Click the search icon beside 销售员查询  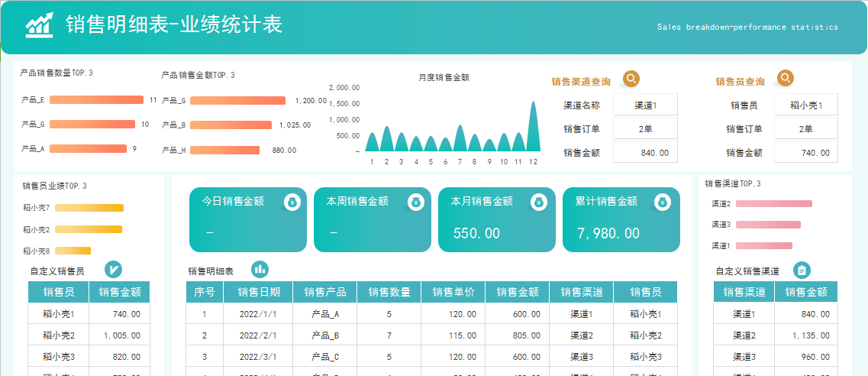(785, 78)
